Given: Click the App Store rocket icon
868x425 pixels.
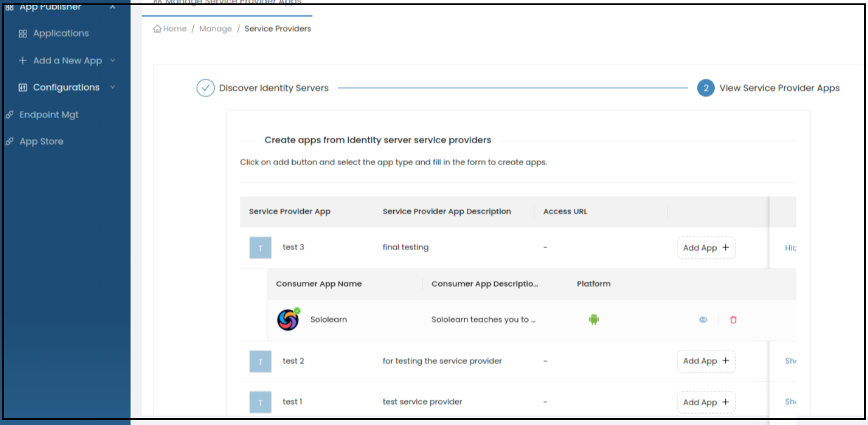Looking at the screenshot, I should tap(9, 142).
